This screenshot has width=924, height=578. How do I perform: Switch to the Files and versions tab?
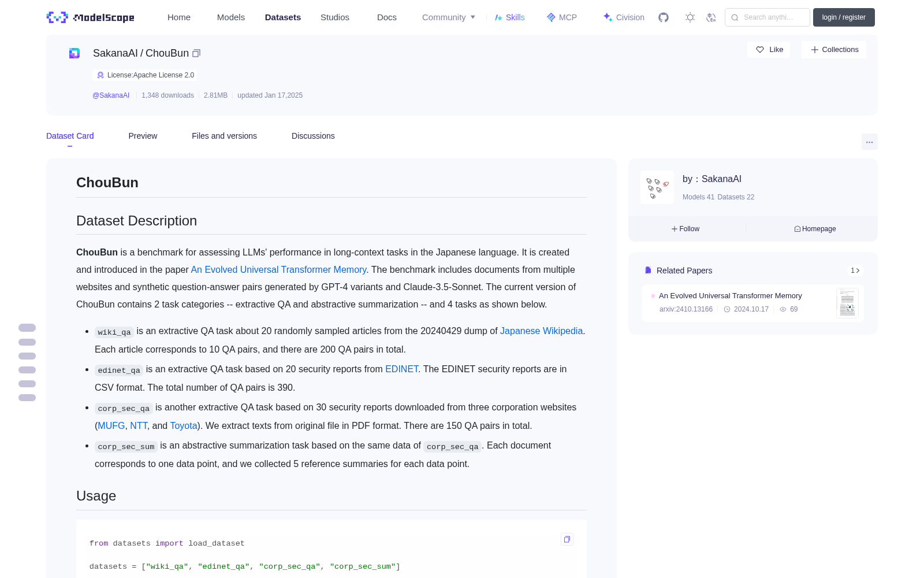point(224,136)
